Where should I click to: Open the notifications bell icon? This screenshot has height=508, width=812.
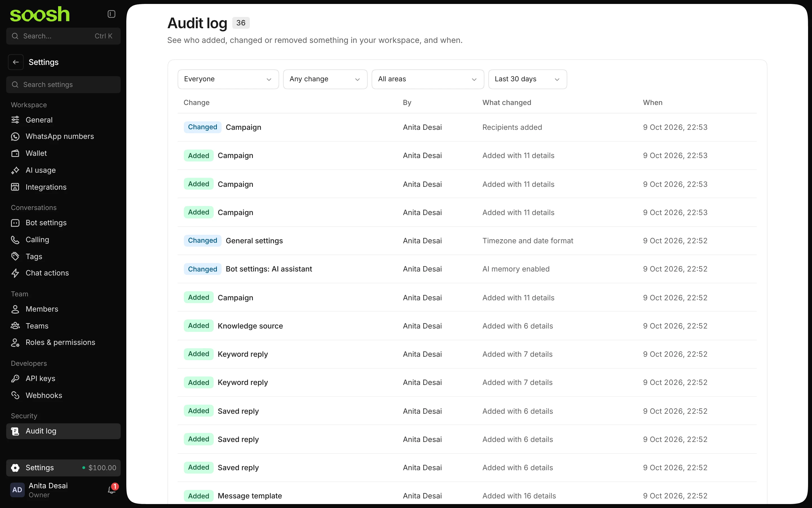(x=112, y=490)
